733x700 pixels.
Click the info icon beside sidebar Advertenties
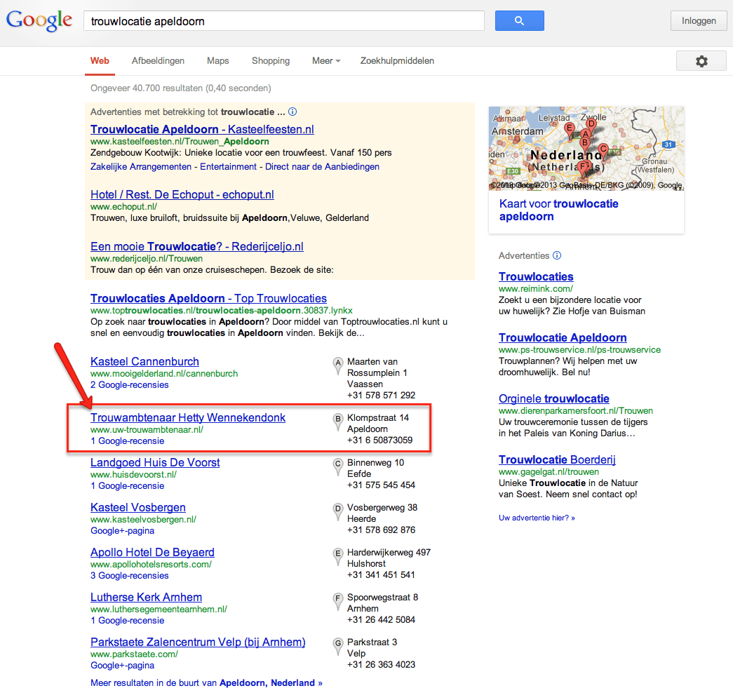(x=557, y=256)
